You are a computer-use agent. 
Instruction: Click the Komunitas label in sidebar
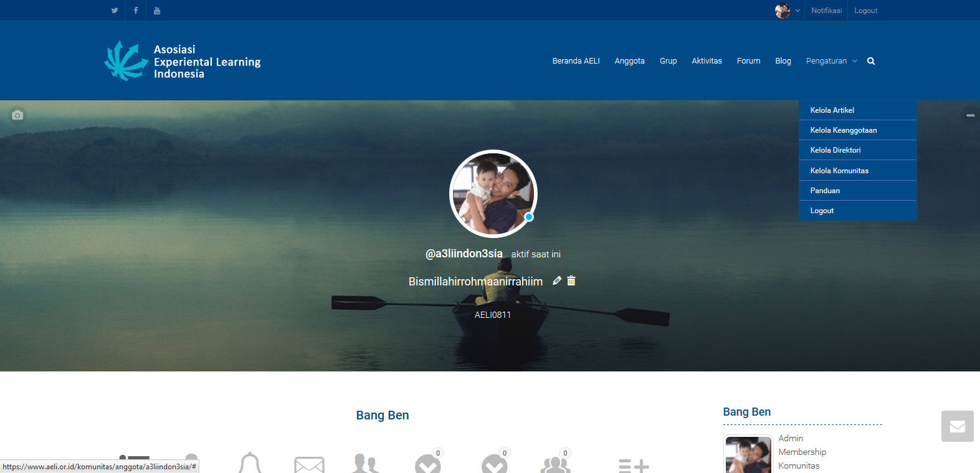[799, 466]
